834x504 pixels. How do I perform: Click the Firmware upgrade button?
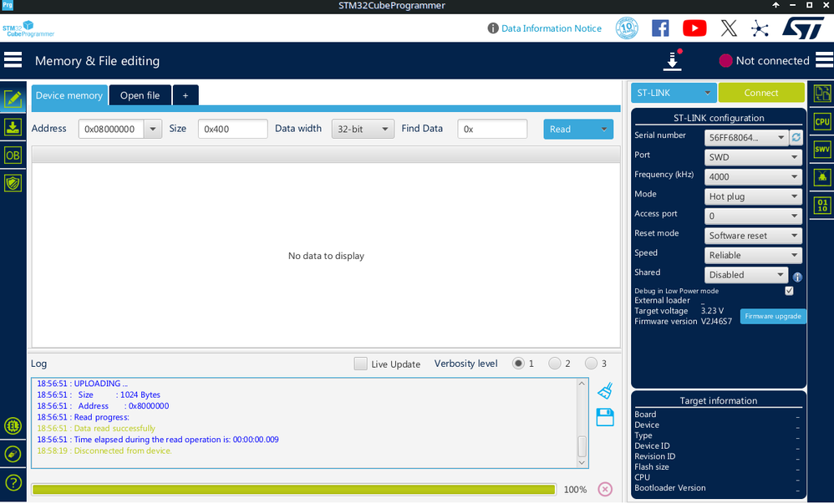pos(773,316)
